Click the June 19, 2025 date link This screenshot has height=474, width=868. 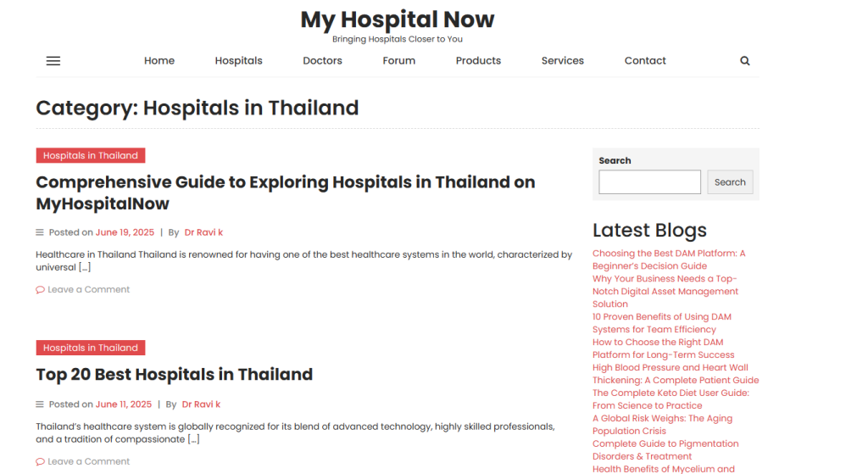click(125, 232)
